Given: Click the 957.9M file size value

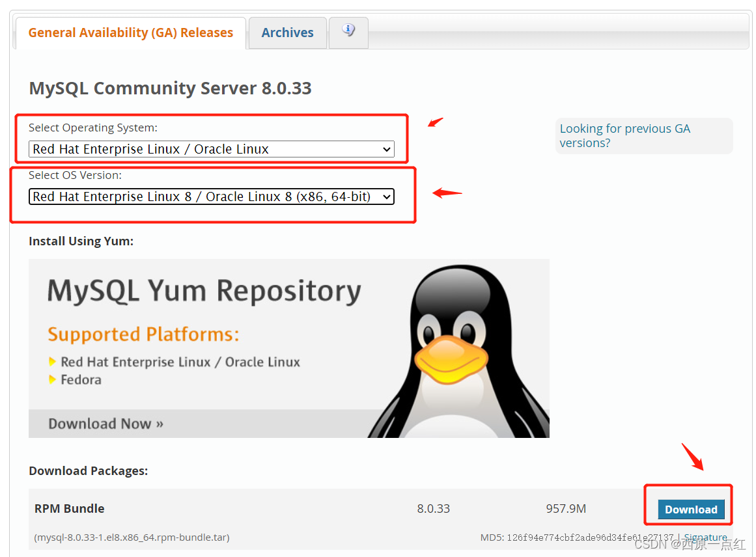Looking at the screenshot, I should [566, 509].
